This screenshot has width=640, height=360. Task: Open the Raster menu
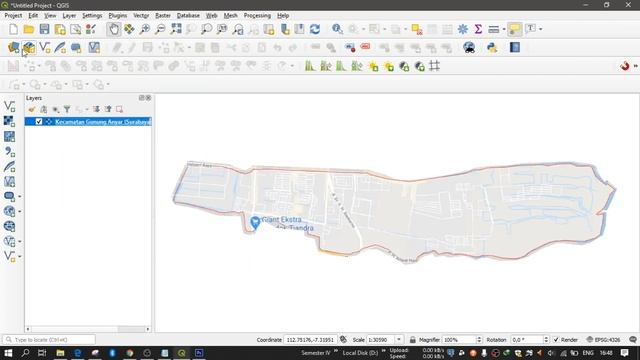pyautogui.click(x=163, y=16)
